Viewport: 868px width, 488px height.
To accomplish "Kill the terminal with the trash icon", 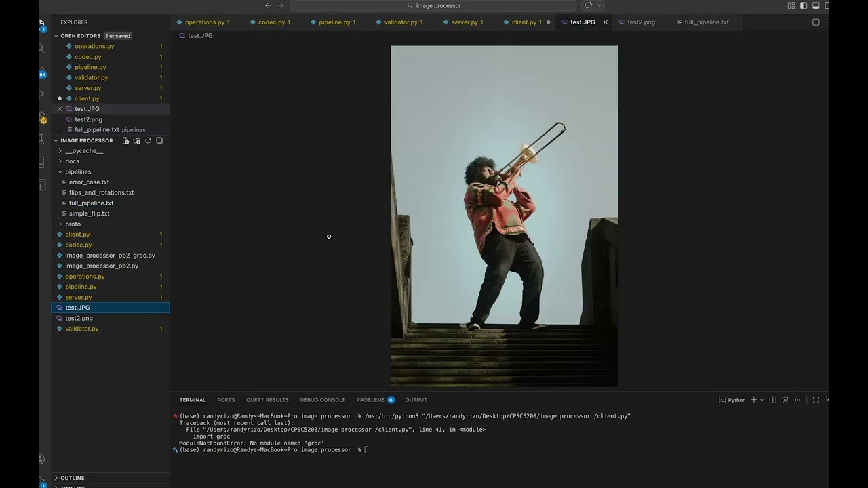I will point(785,400).
